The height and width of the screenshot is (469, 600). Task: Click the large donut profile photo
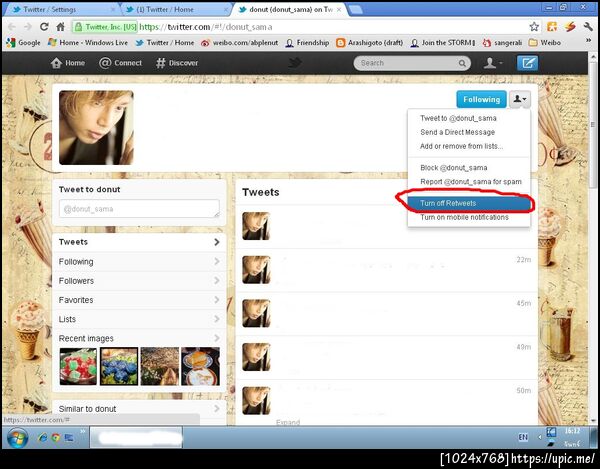(96, 128)
